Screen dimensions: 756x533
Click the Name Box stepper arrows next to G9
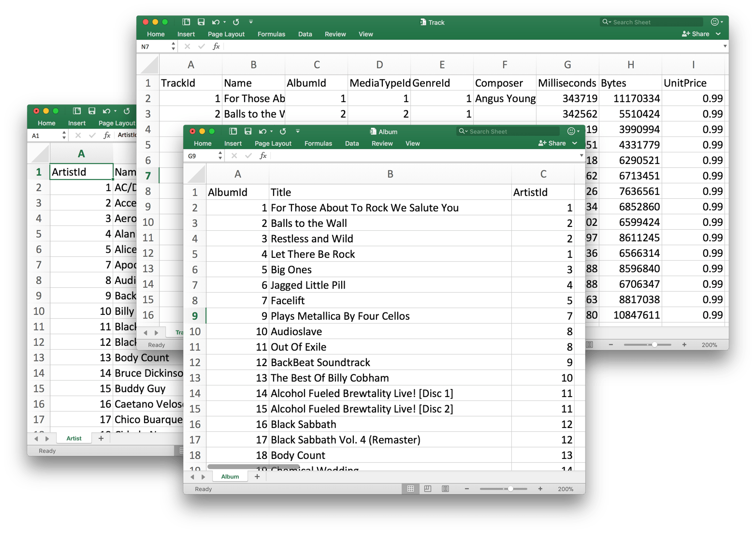click(220, 155)
